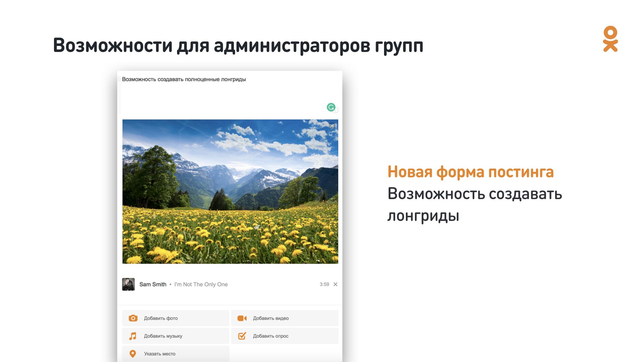Remove the Sam Smith track with X
Screen dimensions: 644x362
tap(335, 284)
